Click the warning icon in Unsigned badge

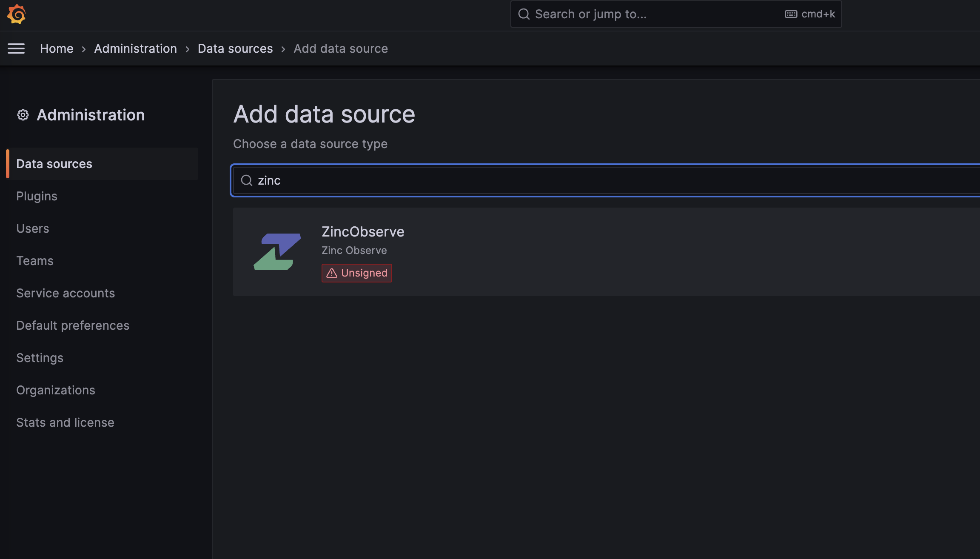(x=332, y=273)
